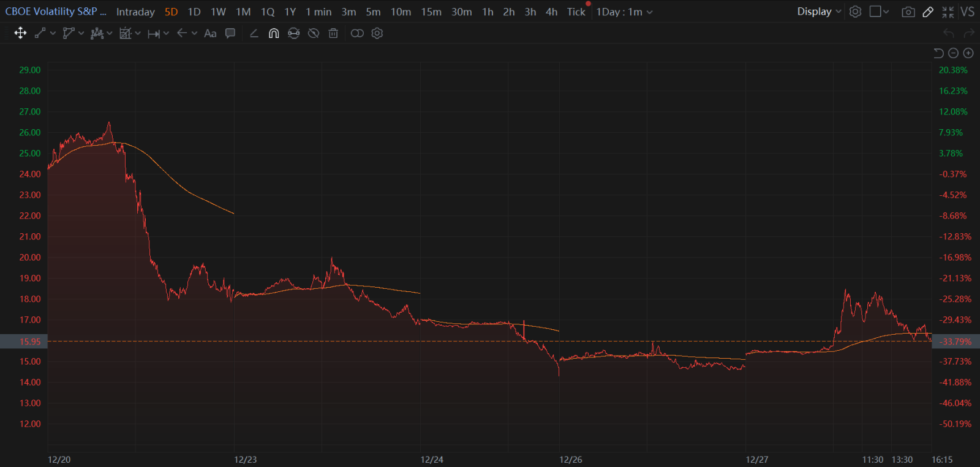
Task: Click the linked circles sync drawings icon
Action: pyautogui.click(x=357, y=33)
